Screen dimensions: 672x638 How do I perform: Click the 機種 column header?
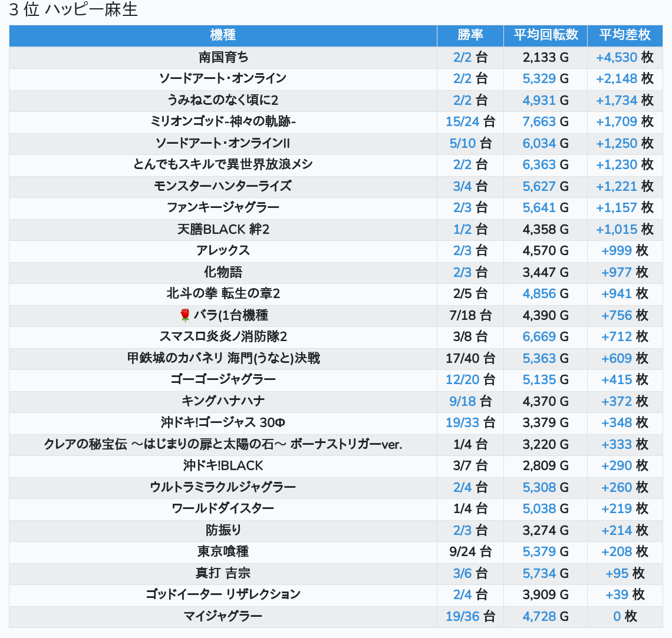point(223,35)
